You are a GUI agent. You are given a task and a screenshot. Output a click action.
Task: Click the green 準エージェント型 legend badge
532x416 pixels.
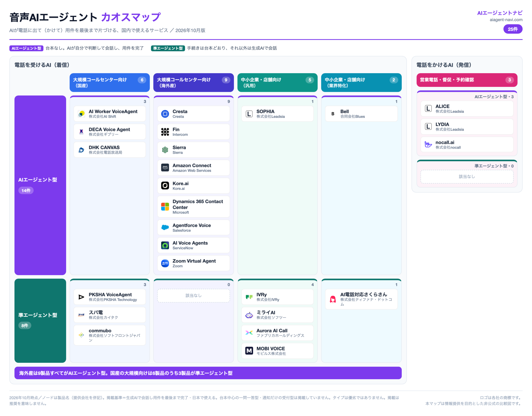168,48
